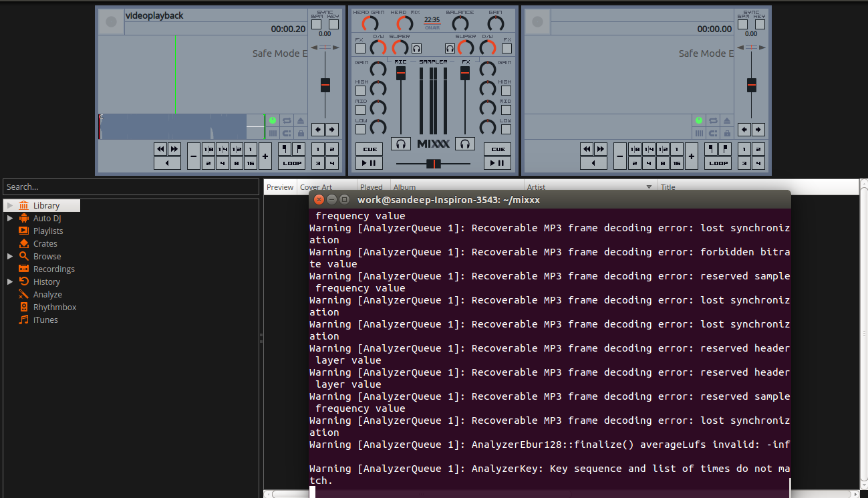Enable KEY sync checkbox on left deck
The image size is (868, 498).
coord(333,25)
